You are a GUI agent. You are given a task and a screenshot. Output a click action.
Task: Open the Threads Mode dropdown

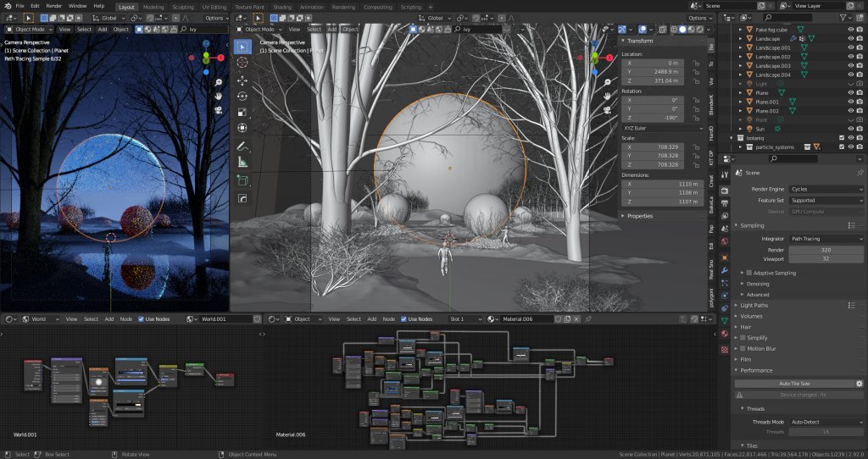click(x=826, y=422)
